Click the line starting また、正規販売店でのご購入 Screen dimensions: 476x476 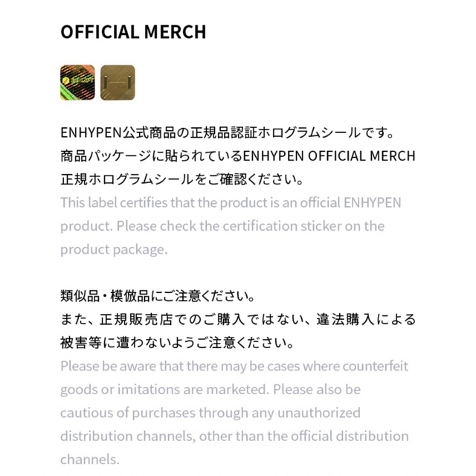click(238, 320)
